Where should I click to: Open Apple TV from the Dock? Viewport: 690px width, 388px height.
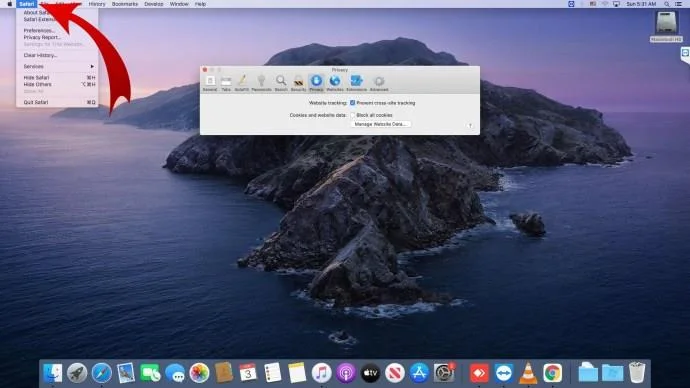click(370, 373)
